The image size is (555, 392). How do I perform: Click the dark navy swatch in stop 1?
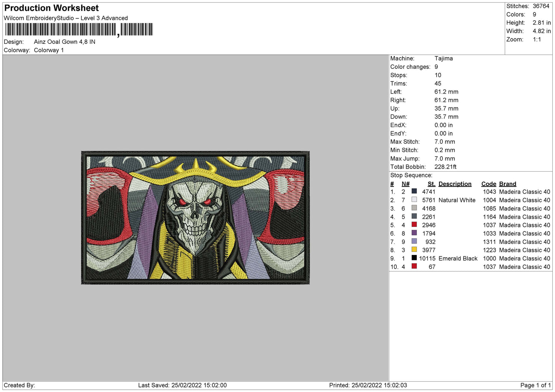414,191
